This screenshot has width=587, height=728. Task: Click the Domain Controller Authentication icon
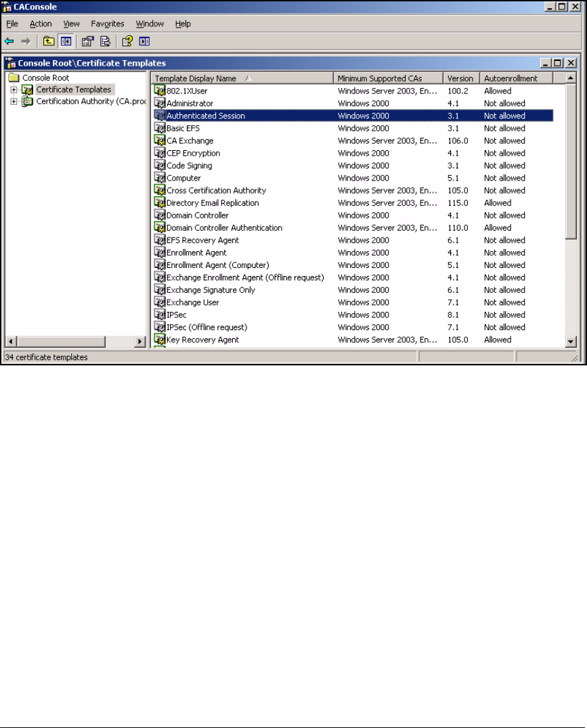(x=160, y=227)
